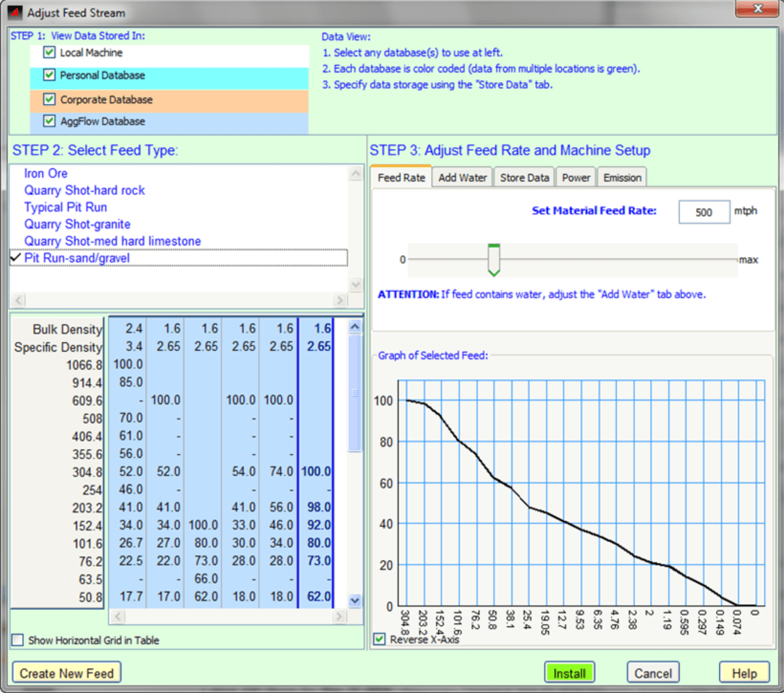Click the AggFlow app icon in title bar

pos(14,12)
